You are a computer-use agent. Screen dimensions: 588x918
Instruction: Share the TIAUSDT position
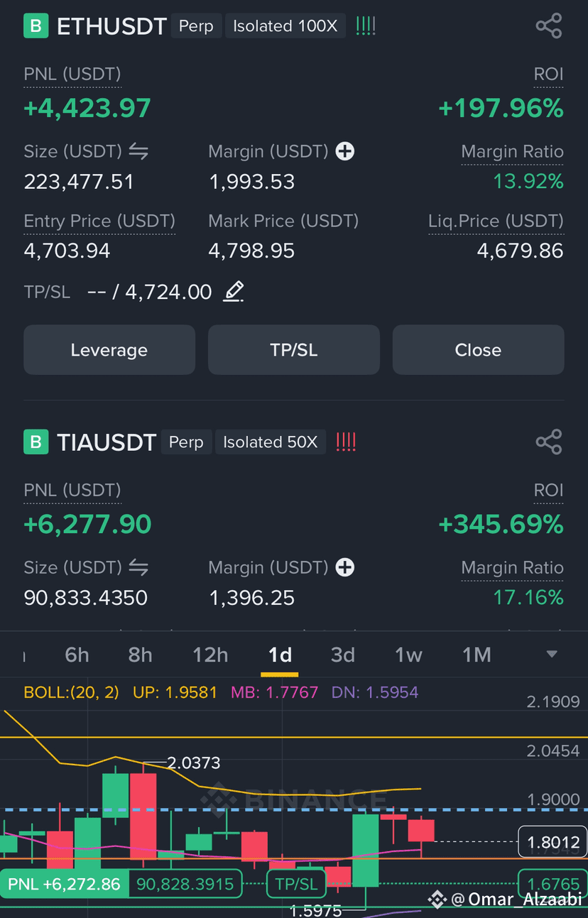pyautogui.click(x=549, y=442)
